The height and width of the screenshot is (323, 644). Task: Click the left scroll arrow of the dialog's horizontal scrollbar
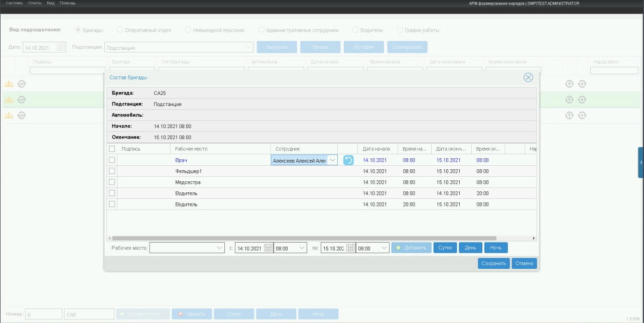[x=109, y=238]
